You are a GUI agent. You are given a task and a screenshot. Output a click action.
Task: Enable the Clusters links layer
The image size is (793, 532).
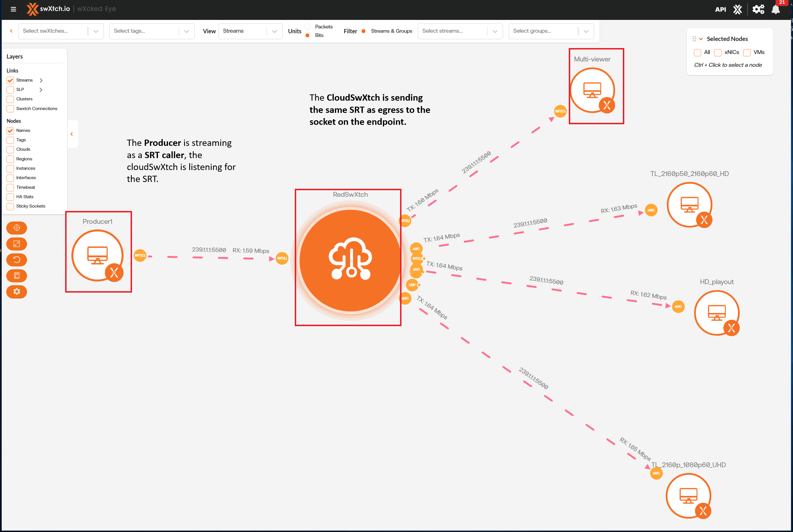[10, 99]
